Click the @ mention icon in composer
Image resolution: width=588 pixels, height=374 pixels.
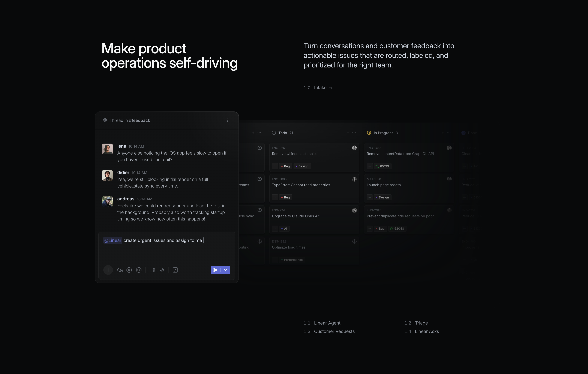(x=139, y=270)
